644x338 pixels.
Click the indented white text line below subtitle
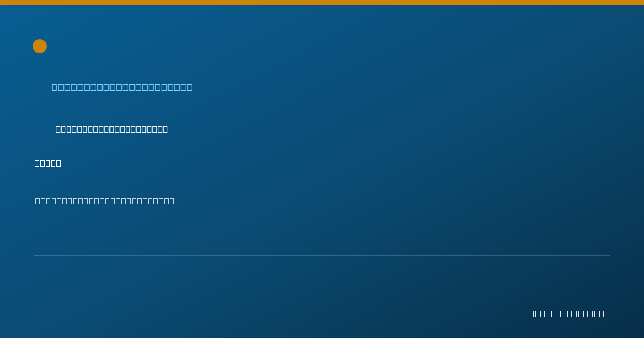click(x=112, y=129)
